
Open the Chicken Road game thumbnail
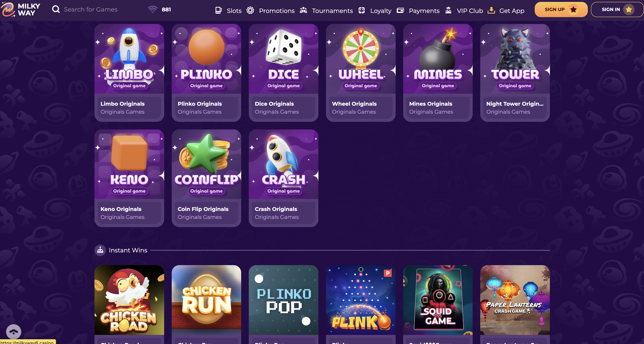point(129,300)
